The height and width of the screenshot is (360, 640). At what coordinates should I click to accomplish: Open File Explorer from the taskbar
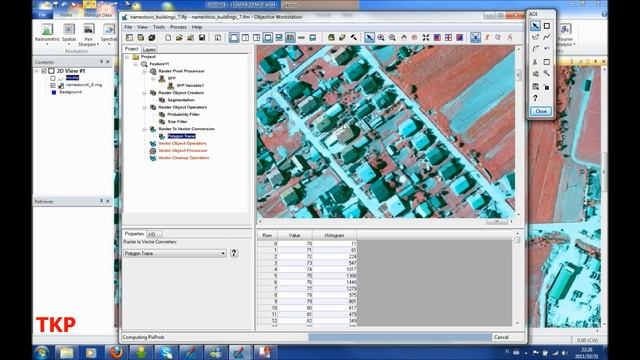click(x=67, y=352)
